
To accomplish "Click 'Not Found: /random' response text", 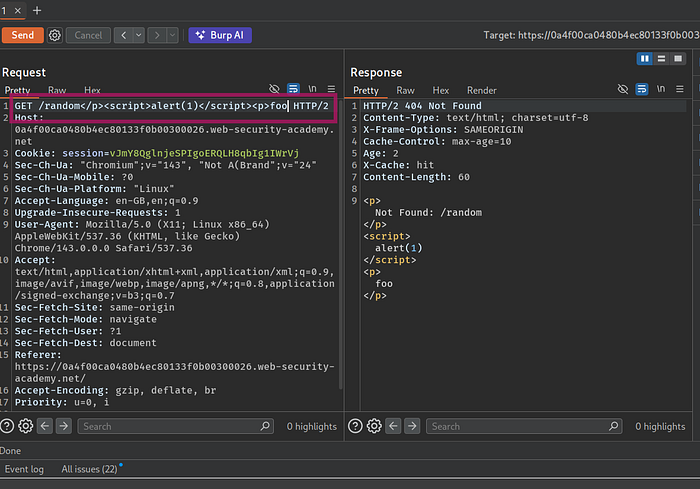I will pyautogui.click(x=428, y=213).
